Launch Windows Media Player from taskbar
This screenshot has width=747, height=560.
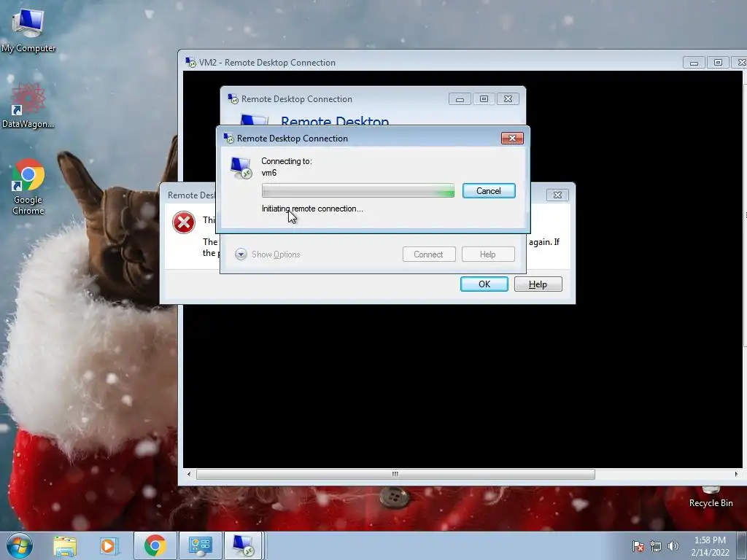108,545
